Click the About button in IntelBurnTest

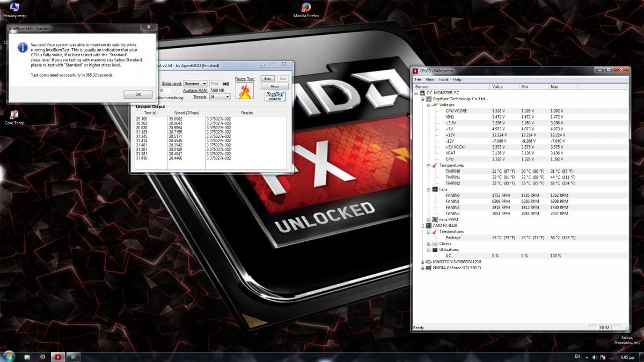coord(275,86)
